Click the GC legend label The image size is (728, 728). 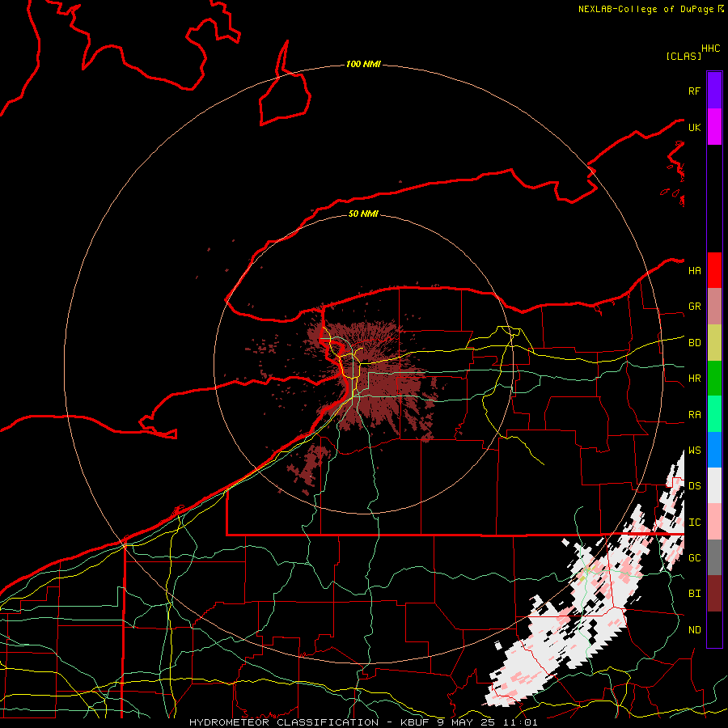pos(694,558)
